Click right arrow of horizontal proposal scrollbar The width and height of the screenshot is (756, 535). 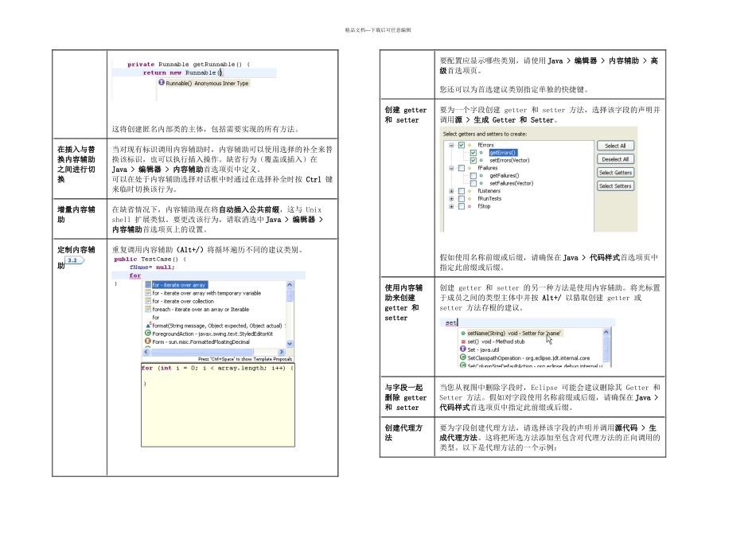click(x=282, y=352)
